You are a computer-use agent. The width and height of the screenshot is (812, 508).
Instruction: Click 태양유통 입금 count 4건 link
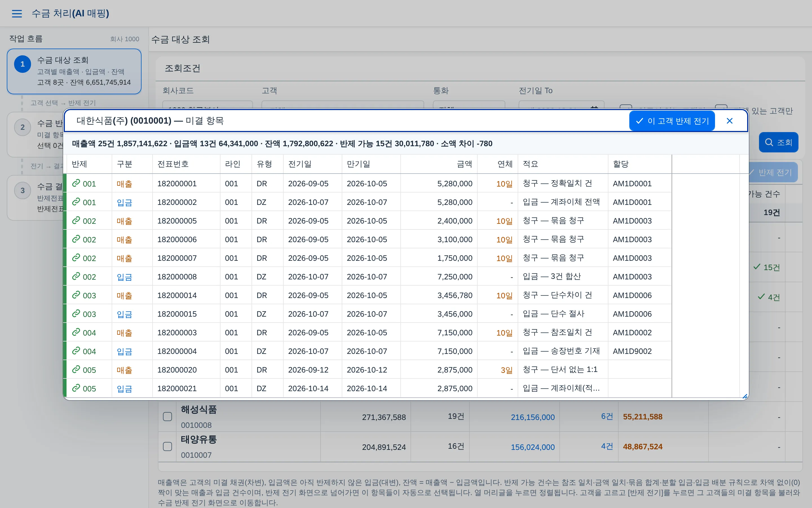click(607, 446)
